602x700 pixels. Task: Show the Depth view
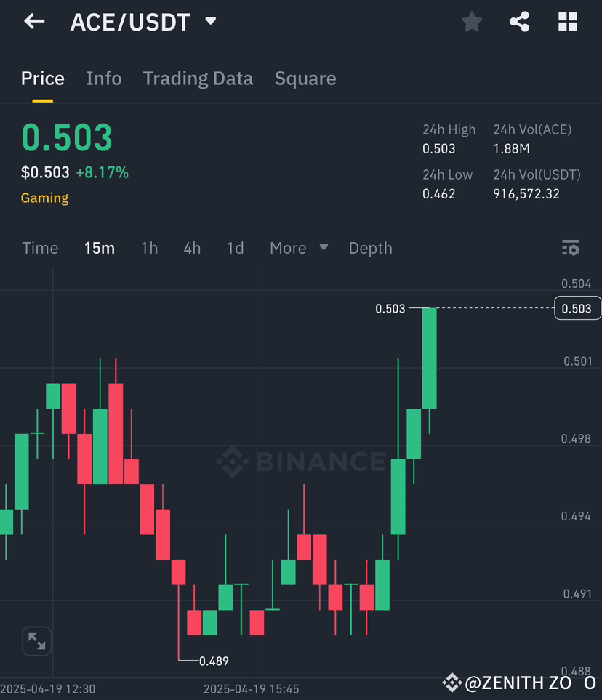[x=370, y=248]
